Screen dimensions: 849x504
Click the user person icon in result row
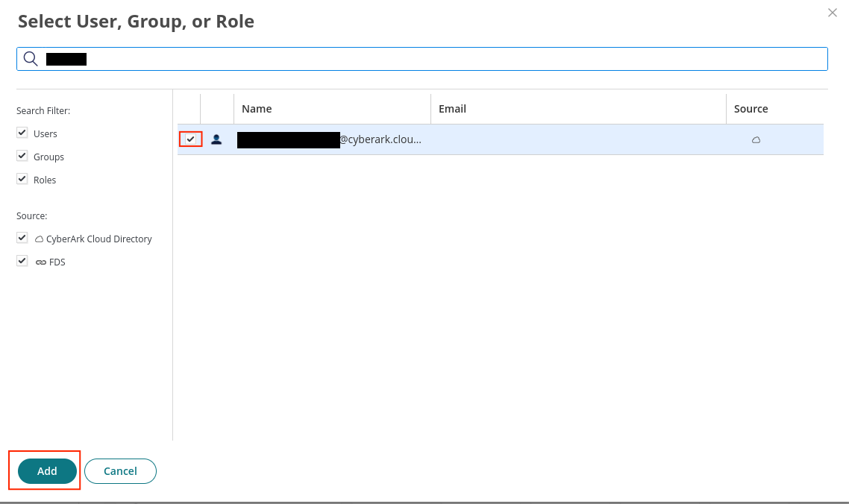tap(216, 139)
